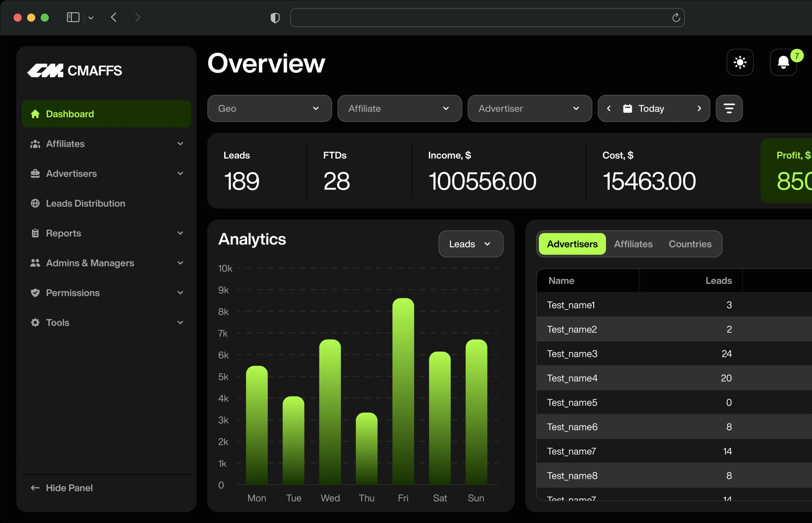Open the Geo dropdown
Screen dimensions: 812x523
[269, 108]
